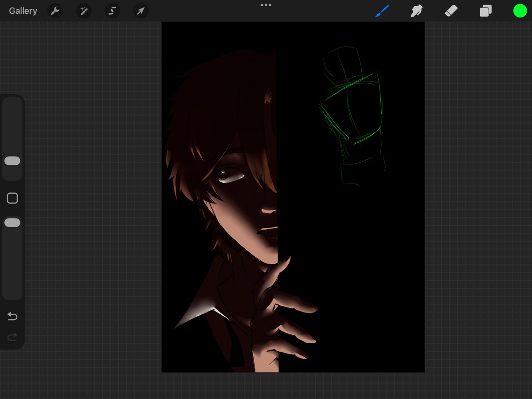Screen dimensions: 532x399
Task: Tap the green hand sketch on canvas
Action: pos(353,115)
